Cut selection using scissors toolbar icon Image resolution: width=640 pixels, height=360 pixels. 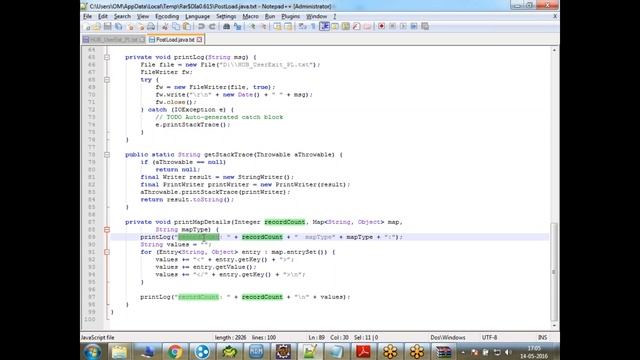(165, 27)
